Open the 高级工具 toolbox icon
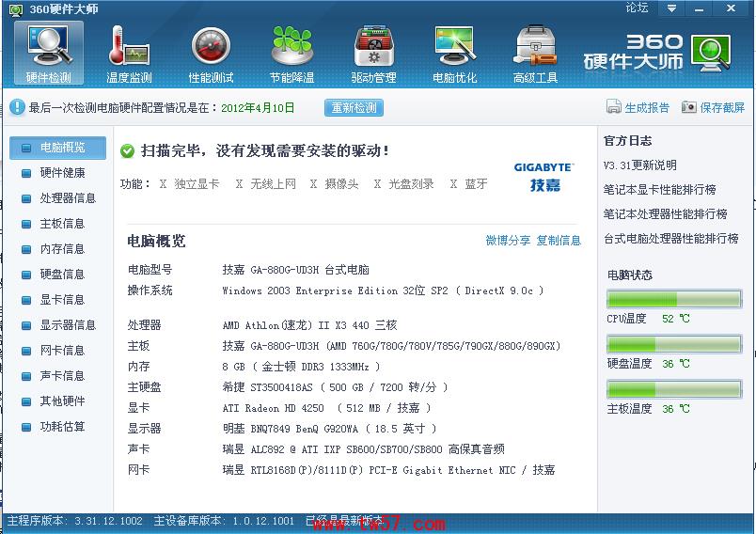 click(535, 47)
